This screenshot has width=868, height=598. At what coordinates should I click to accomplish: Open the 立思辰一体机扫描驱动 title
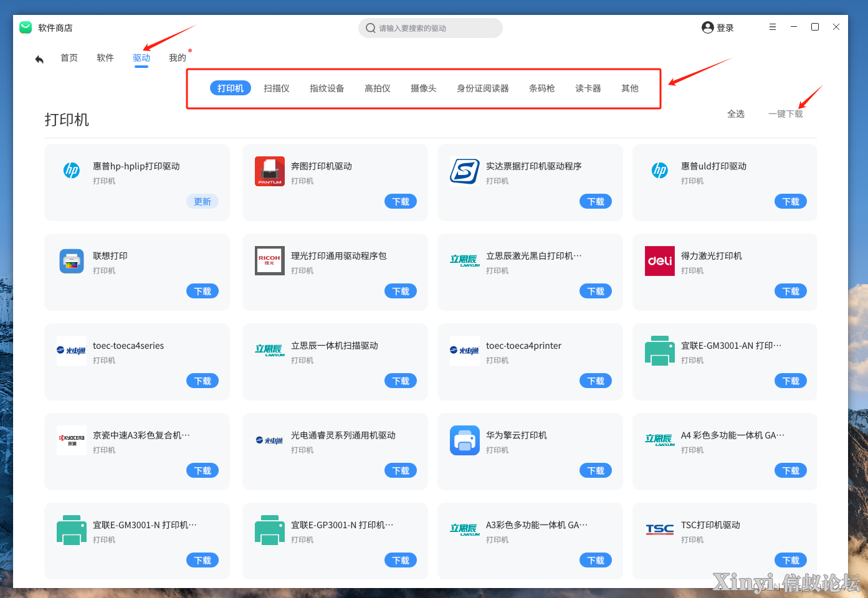coord(335,346)
